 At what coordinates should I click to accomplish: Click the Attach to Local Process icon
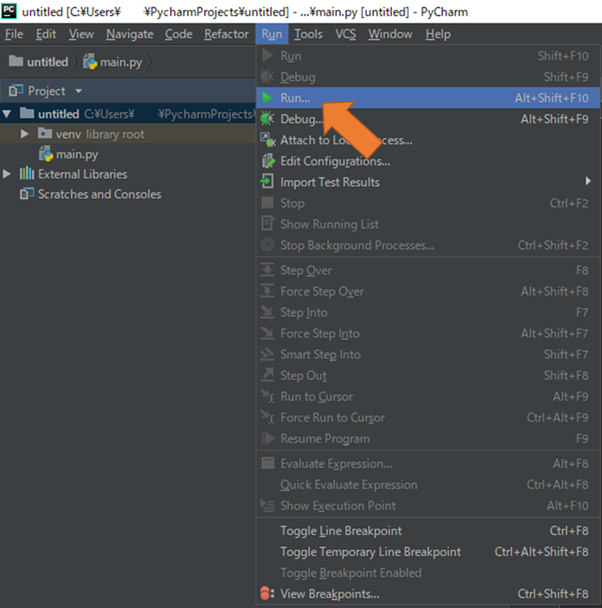point(267,140)
